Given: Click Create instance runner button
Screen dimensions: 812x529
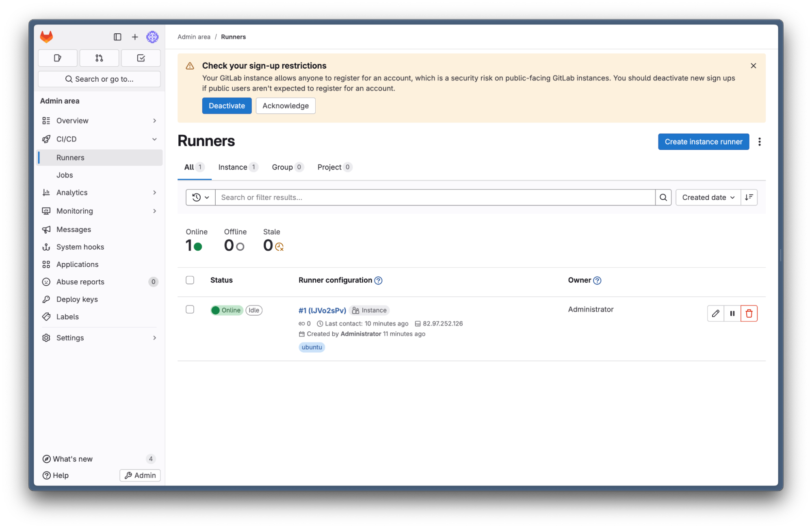Looking at the screenshot, I should pyautogui.click(x=704, y=142).
